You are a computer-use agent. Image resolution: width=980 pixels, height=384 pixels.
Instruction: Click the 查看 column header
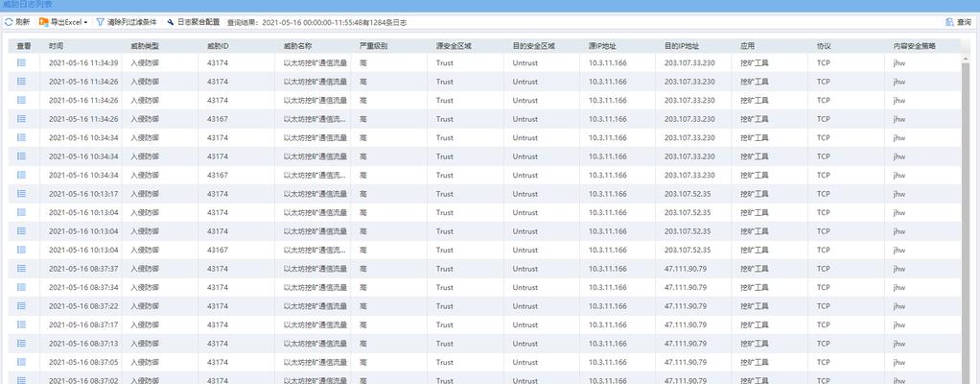coord(24,46)
